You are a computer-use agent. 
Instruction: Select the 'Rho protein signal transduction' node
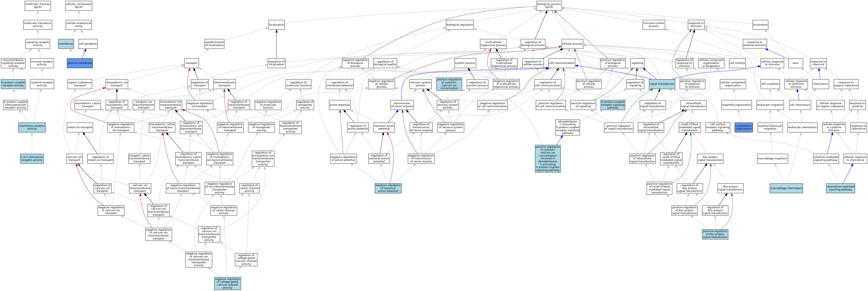point(730,188)
